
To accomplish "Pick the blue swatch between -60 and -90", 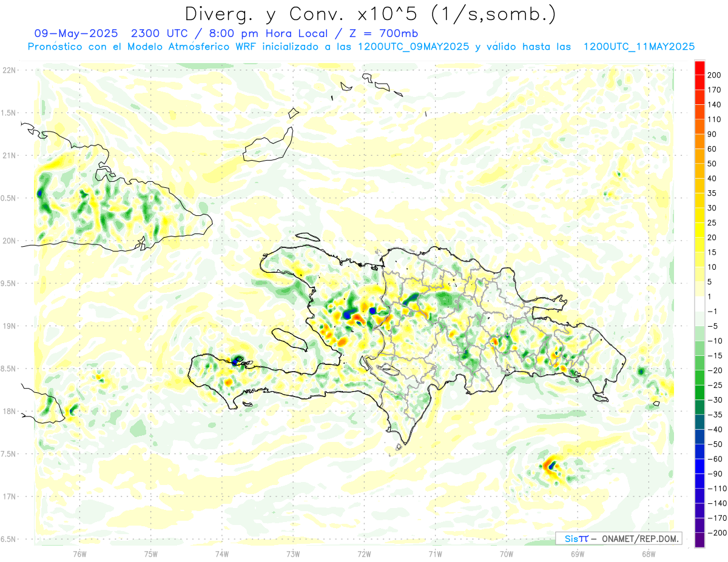I will (x=699, y=466).
